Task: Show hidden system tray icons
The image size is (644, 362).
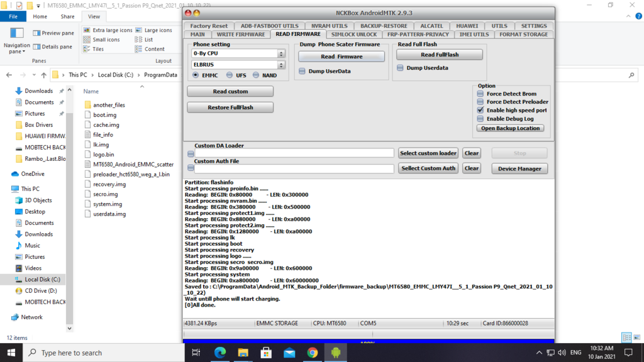Action: click(x=539, y=353)
